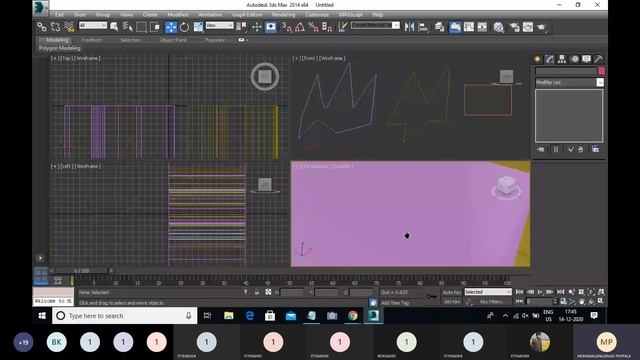Click the Use Pivot Point Center icon
640x360 pixels.
click(241, 27)
